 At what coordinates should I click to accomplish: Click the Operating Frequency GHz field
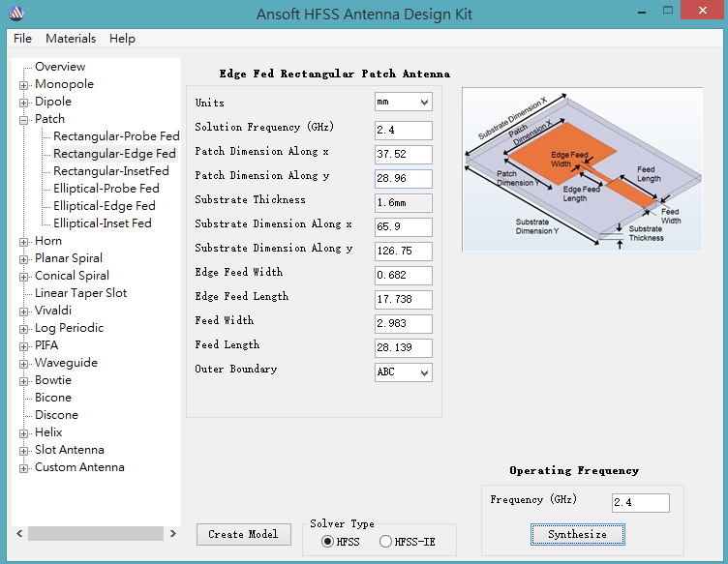click(641, 503)
